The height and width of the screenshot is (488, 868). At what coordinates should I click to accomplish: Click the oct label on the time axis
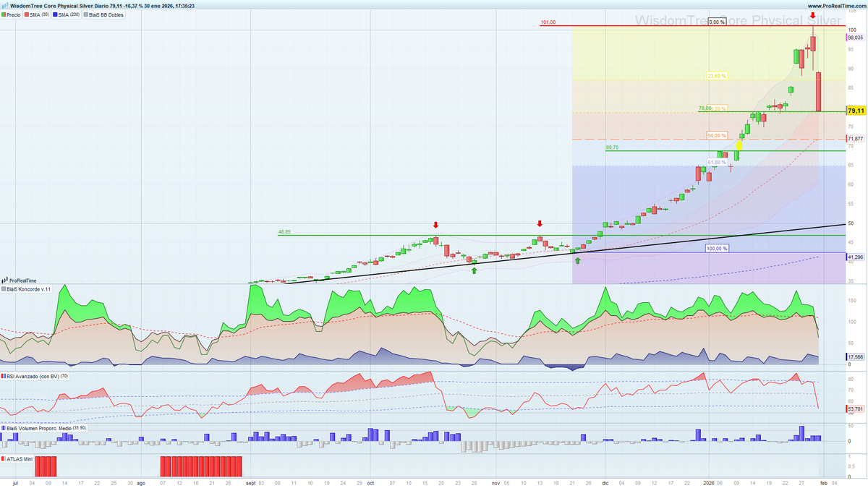click(x=370, y=481)
